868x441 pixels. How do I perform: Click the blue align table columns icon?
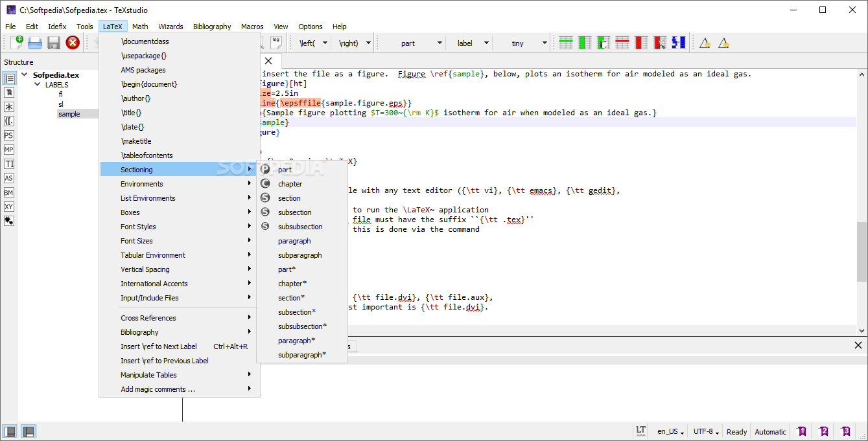pos(679,43)
